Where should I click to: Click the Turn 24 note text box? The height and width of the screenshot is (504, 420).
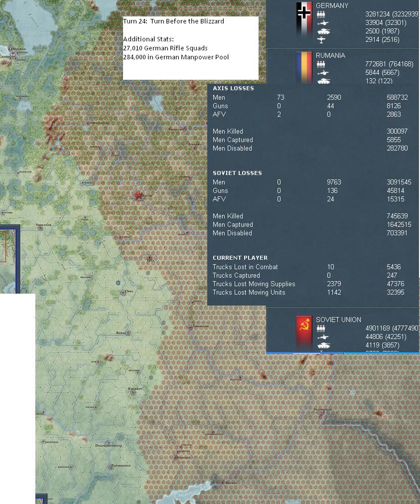[x=190, y=48]
